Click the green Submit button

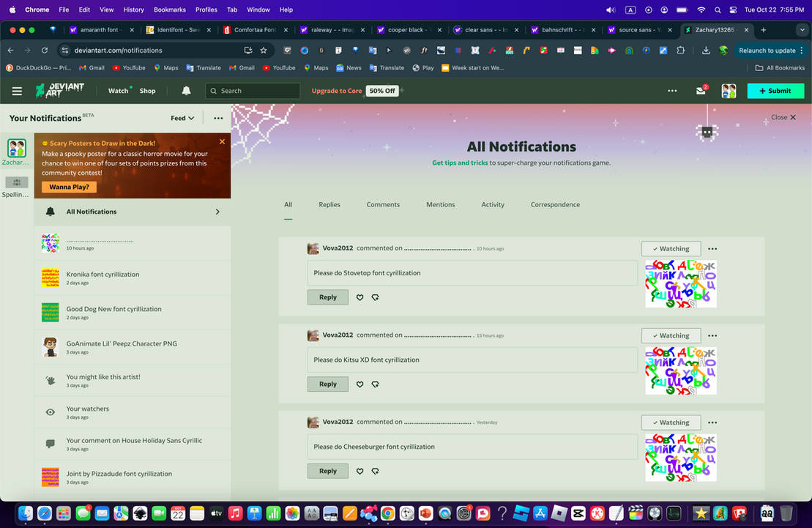[x=775, y=91]
